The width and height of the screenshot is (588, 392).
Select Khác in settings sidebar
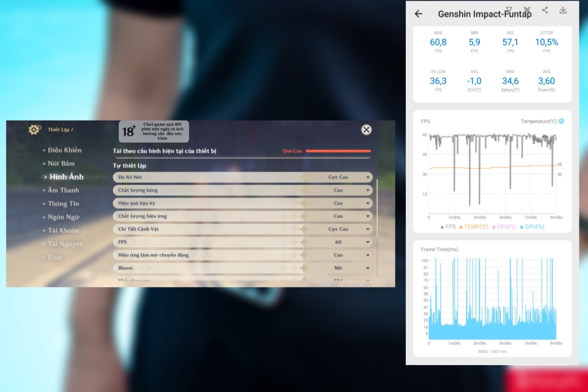[x=55, y=257]
